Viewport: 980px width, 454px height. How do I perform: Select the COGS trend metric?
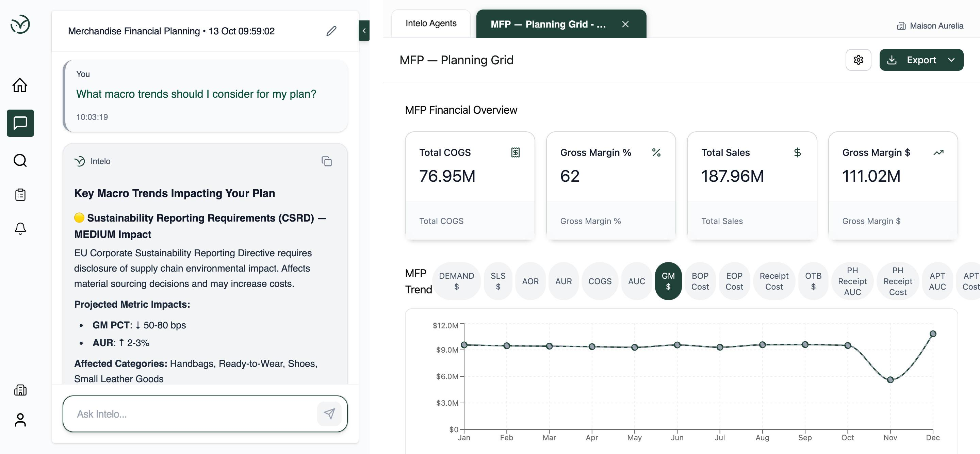click(600, 281)
